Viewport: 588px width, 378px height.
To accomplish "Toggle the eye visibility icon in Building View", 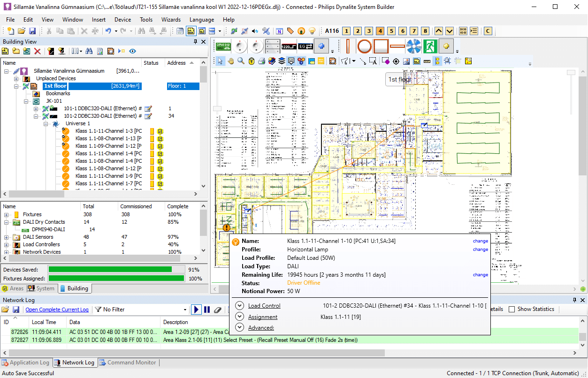I will [x=133, y=51].
